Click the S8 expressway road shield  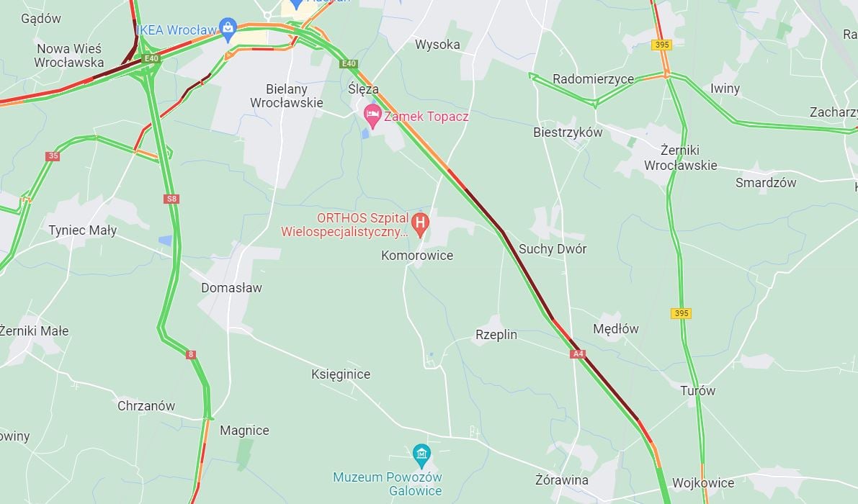[x=171, y=199]
